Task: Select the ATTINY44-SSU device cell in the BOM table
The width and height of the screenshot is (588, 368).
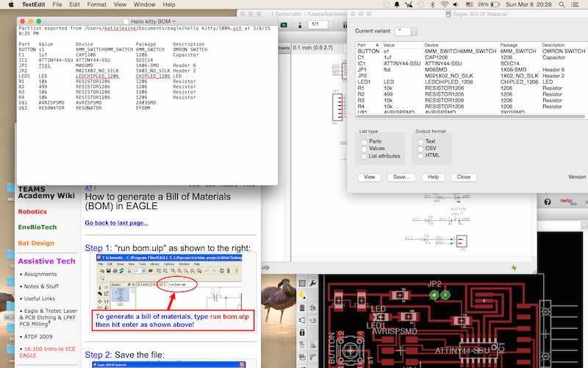Action: (443, 63)
